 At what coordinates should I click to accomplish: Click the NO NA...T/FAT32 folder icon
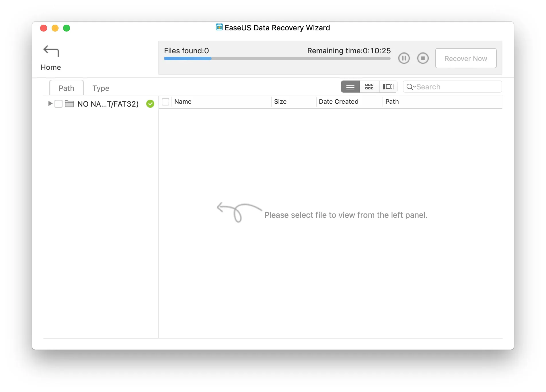pos(69,103)
